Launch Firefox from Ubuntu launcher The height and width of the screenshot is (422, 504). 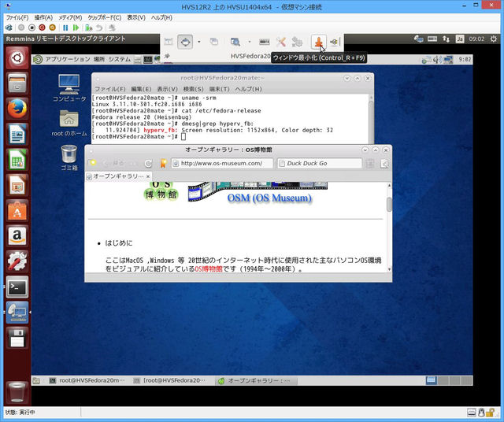tap(17, 109)
